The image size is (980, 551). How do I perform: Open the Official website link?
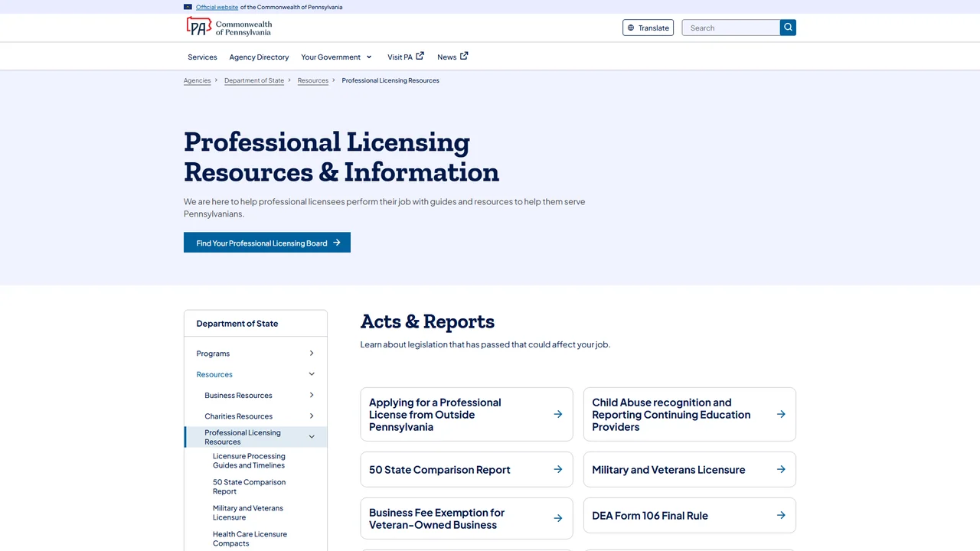point(217,7)
